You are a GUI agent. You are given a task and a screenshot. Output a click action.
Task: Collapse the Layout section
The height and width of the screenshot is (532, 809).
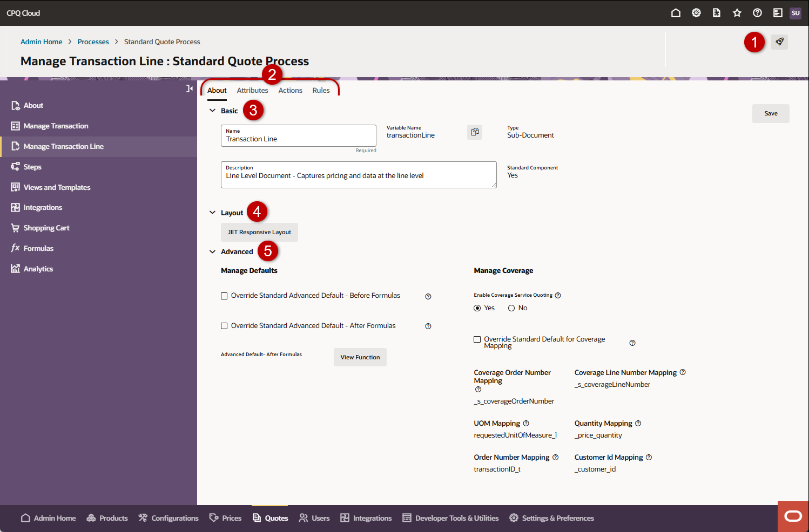pyautogui.click(x=212, y=212)
